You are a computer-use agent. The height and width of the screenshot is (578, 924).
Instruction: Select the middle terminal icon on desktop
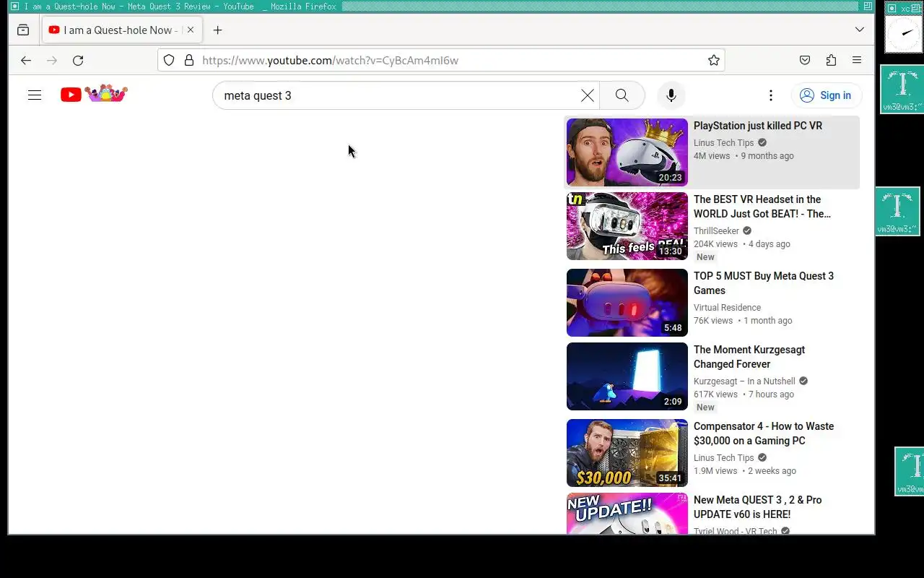point(897,211)
